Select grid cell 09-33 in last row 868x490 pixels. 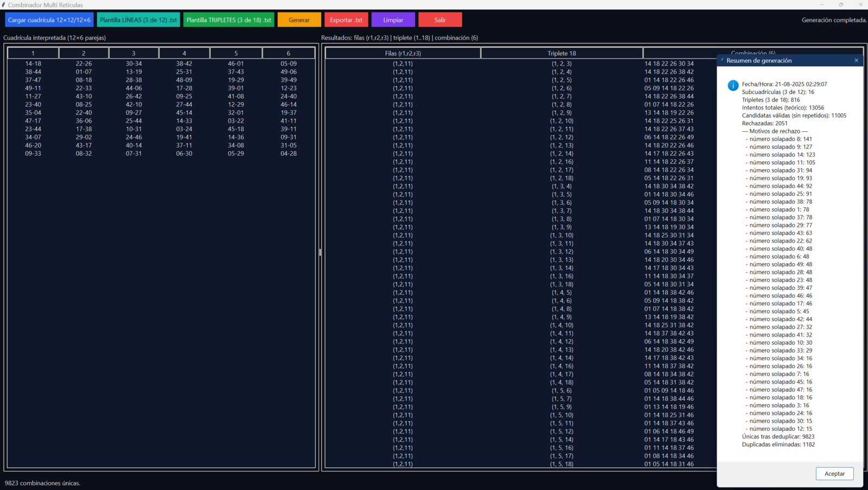click(x=33, y=154)
